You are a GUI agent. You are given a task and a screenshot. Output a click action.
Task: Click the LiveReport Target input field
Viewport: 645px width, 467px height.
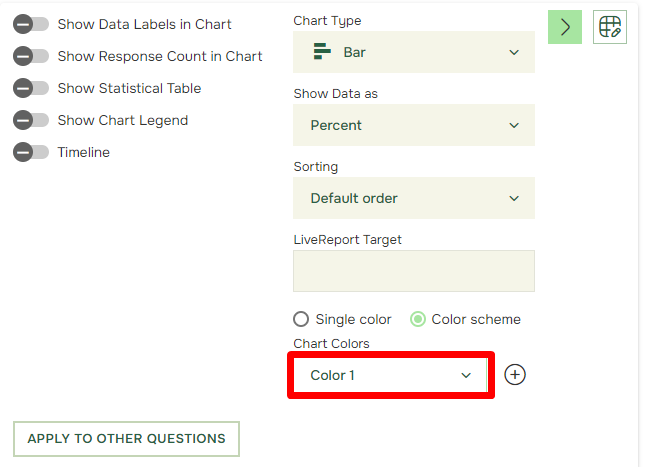pyautogui.click(x=414, y=271)
